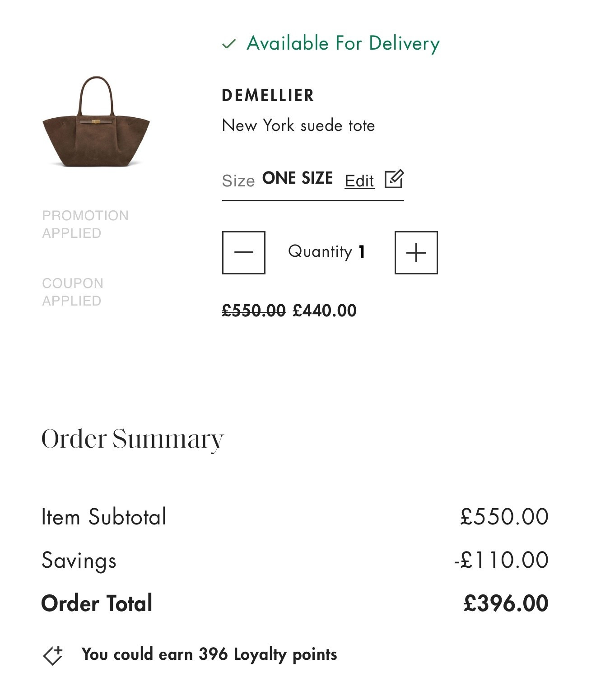Click the plus icon to increase quantity

tap(416, 252)
